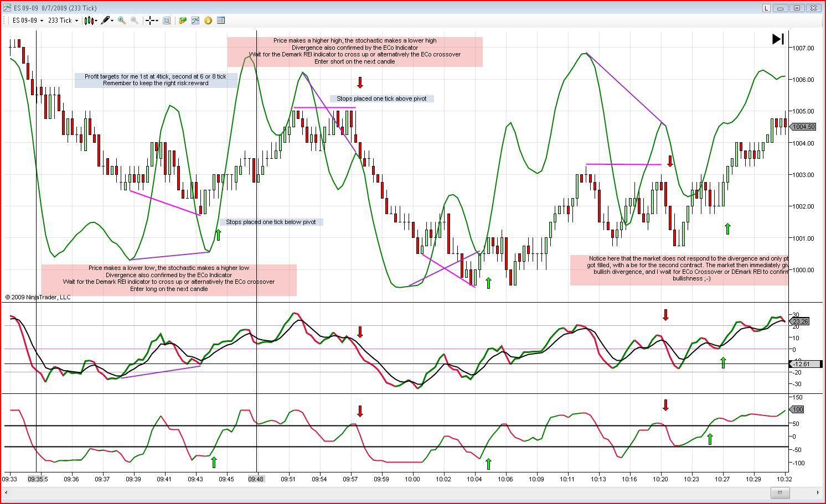
Task: Close the ES 09-09 chart window
Action: point(813,8)
